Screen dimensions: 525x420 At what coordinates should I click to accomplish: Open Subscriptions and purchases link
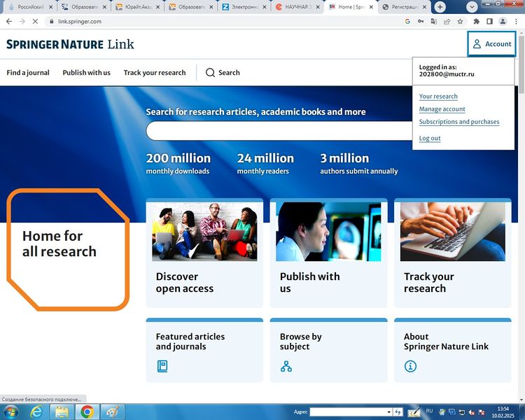coord(459,122)
